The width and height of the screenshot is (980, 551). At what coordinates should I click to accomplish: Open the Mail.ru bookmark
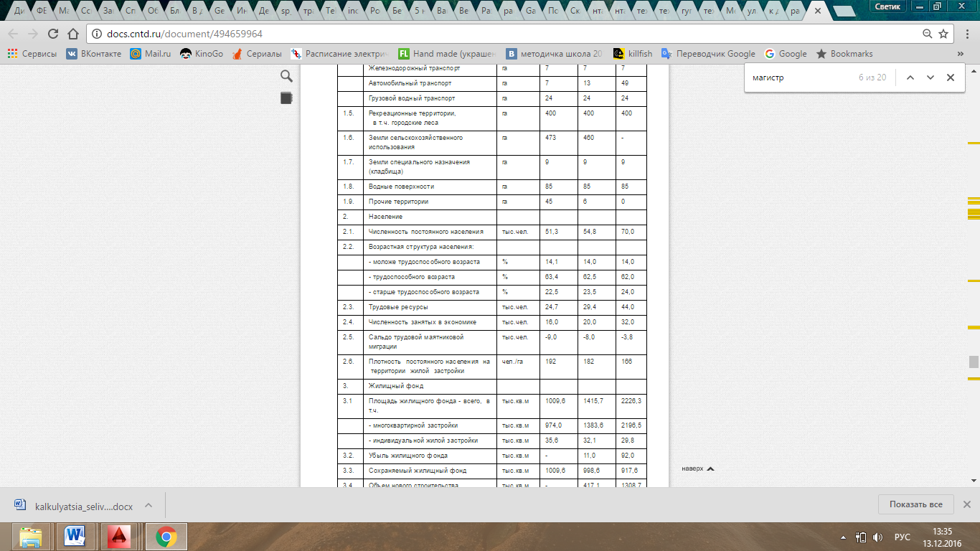[150, 54]
